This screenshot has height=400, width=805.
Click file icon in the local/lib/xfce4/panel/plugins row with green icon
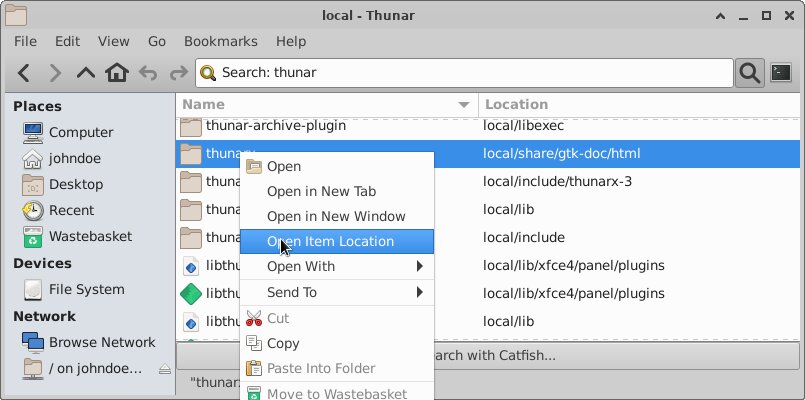(x=191, y=294)
